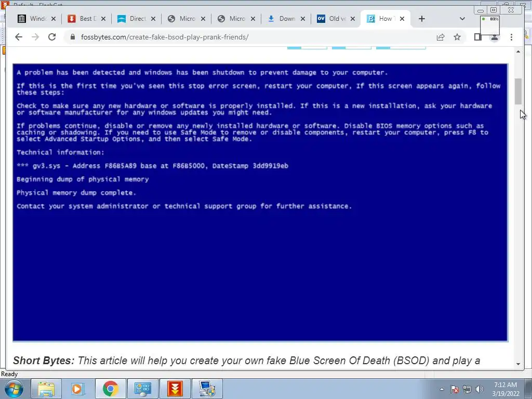
Task: Click the page scroll up arrow
Action: [x=518, y=51]
